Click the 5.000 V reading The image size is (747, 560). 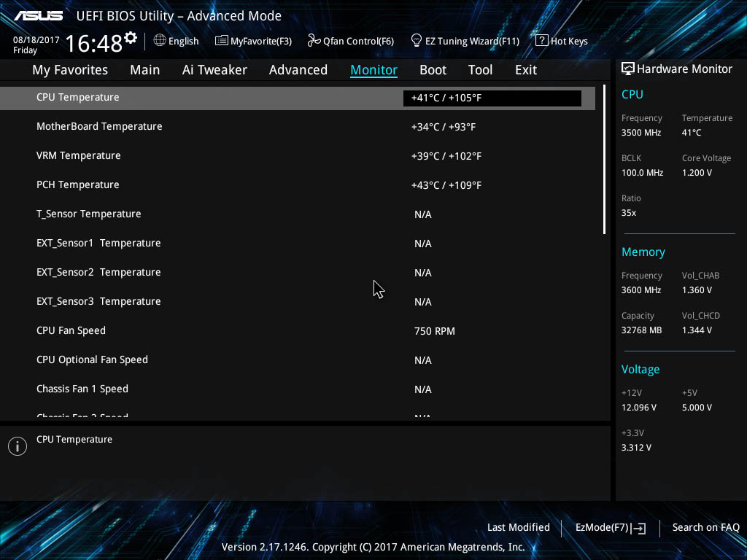pyautogui.click(x=697, y=408)
